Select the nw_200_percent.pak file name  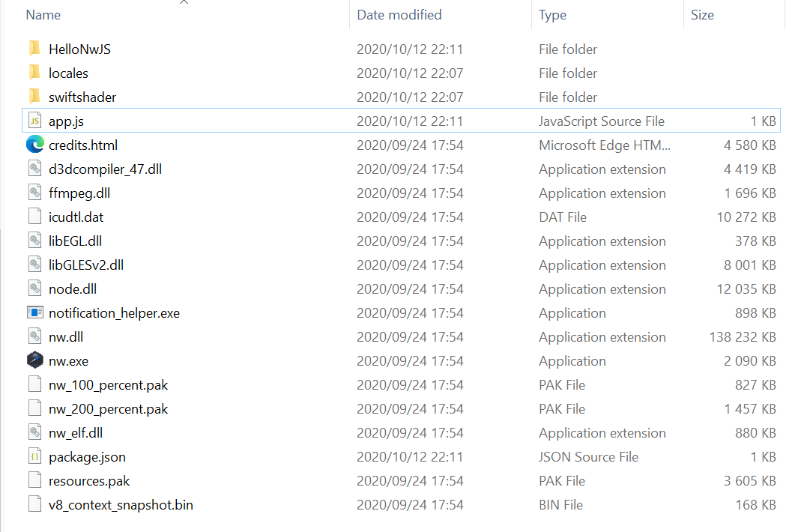108,409
